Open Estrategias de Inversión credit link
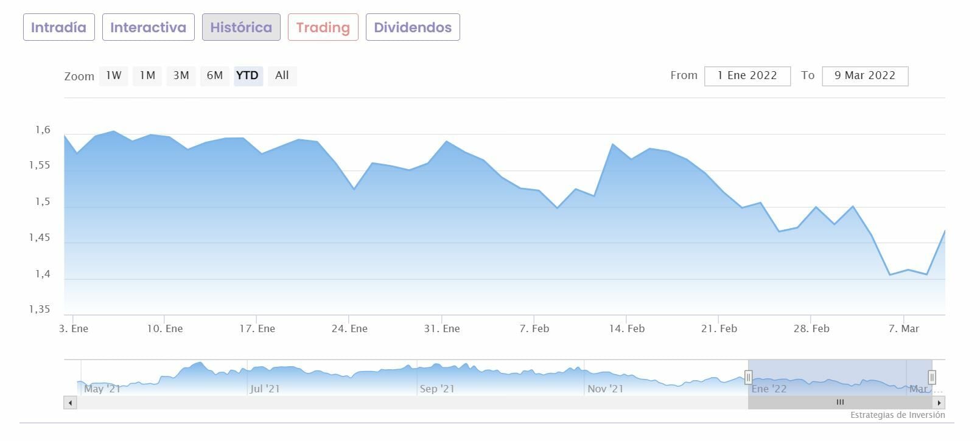980x441 pixels. coord(897,415)
